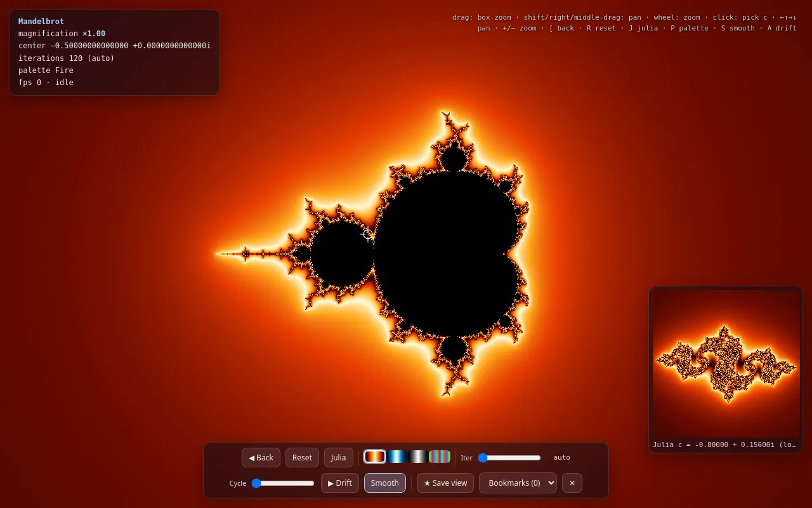Toggle Julia mode with the Julia button

(x=338, y=457)
